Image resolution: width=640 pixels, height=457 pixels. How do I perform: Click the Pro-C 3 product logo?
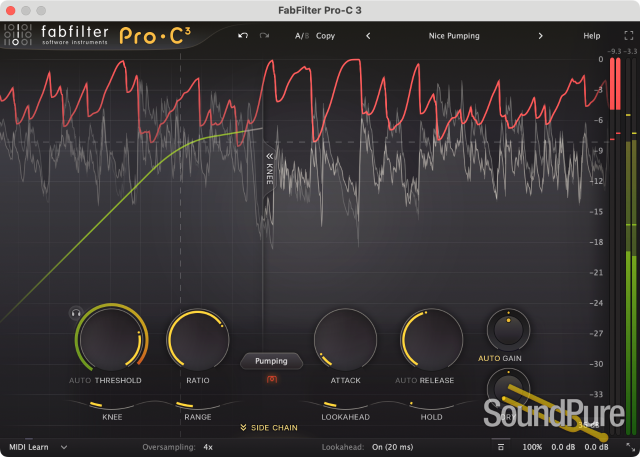[x=155, y=36]
